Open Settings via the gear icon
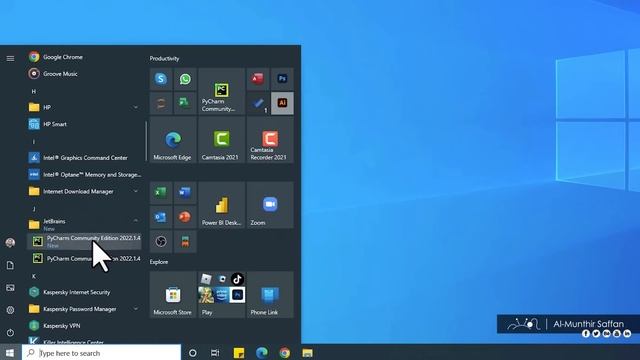Viewport: 640px width, 360px height. (10, 310)
